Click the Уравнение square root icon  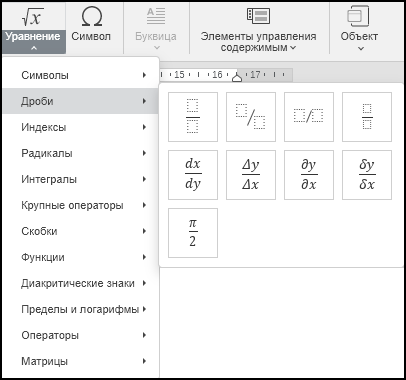pos(33,17)
